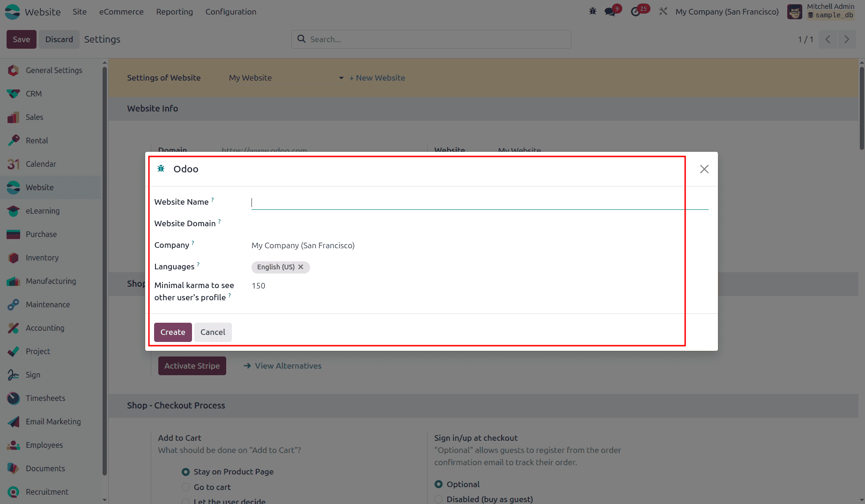Select the Manufacturing factory icon
Image resolution: width=865 pixels, height=504 pixels.
13,281
